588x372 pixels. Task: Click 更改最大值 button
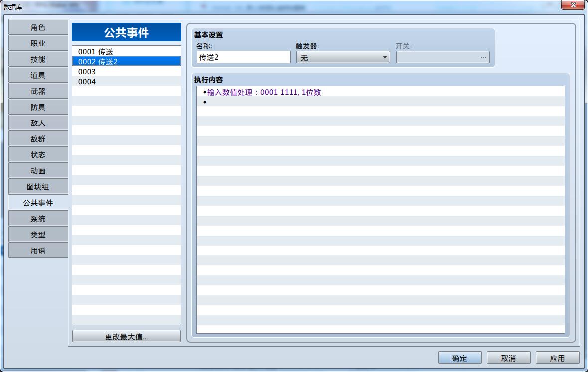click(127, 337)
